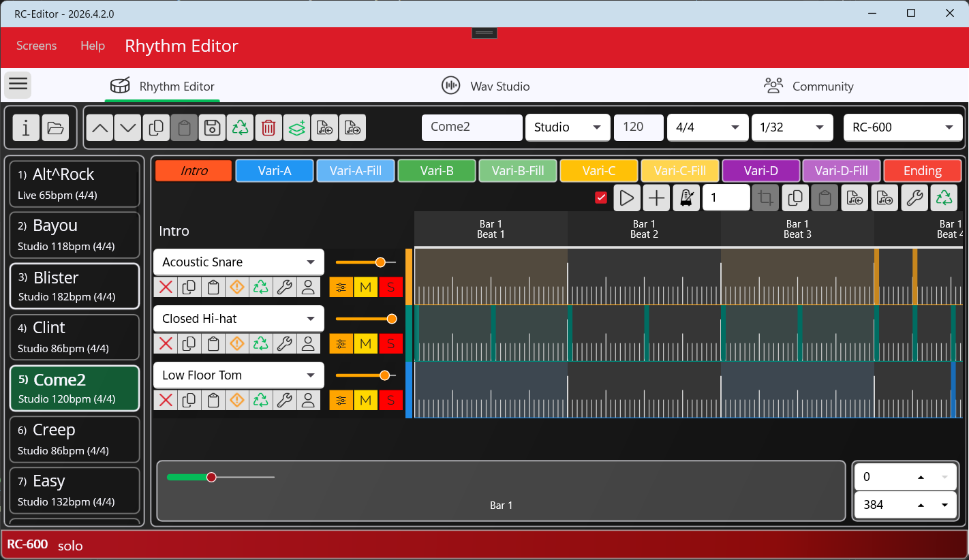Adjust the green zoom slider above Bar 1

[221, 478]
